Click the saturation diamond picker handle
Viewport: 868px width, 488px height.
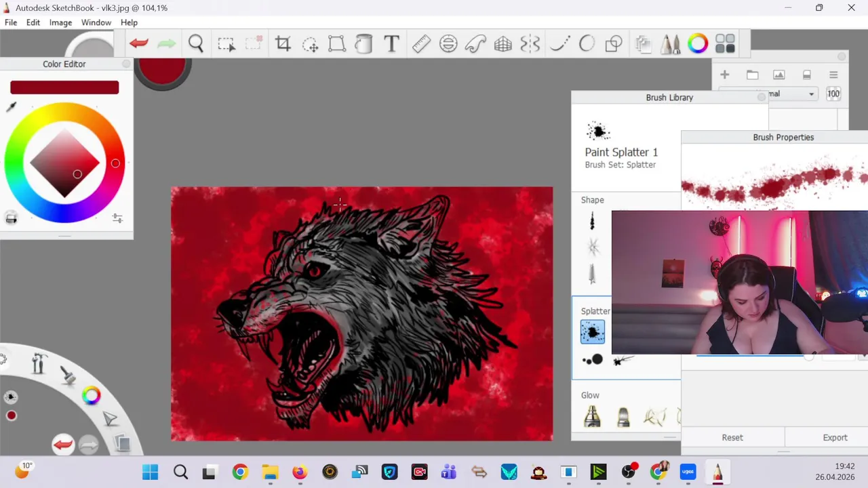[x=77, y=174]
